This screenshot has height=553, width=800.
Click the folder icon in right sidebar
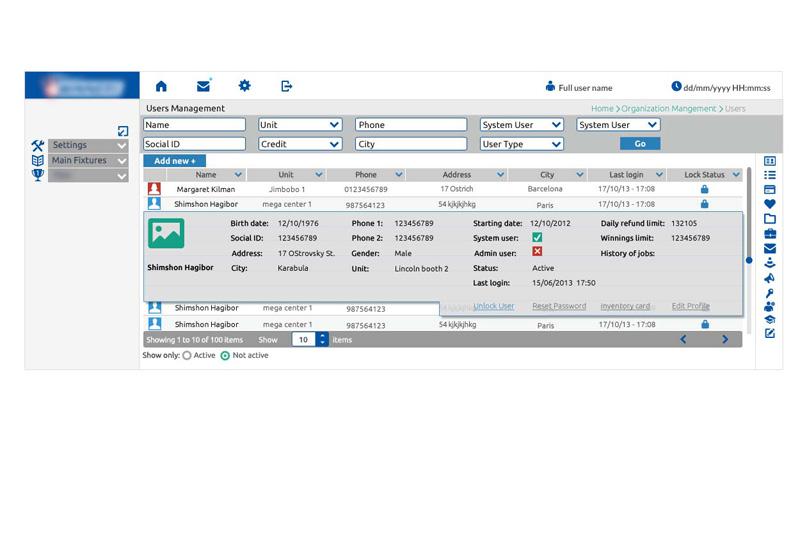pyautogui.click(x=770, y=219)
